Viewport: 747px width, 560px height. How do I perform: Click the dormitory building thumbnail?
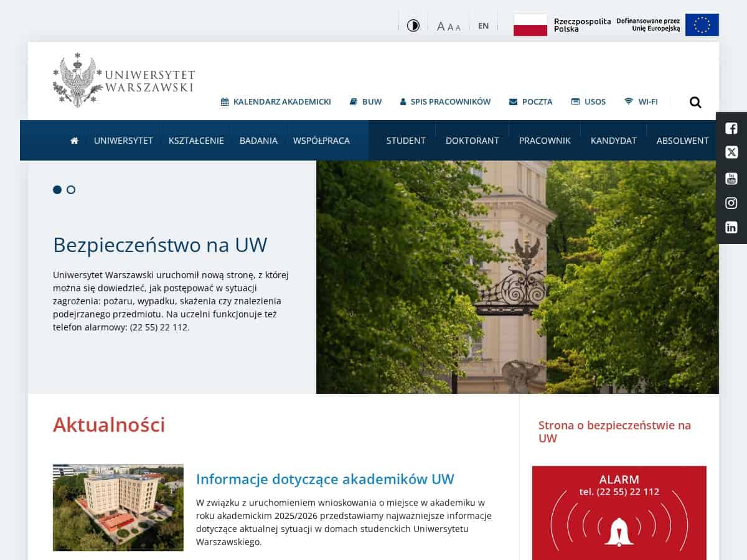(x=118, y=508)
